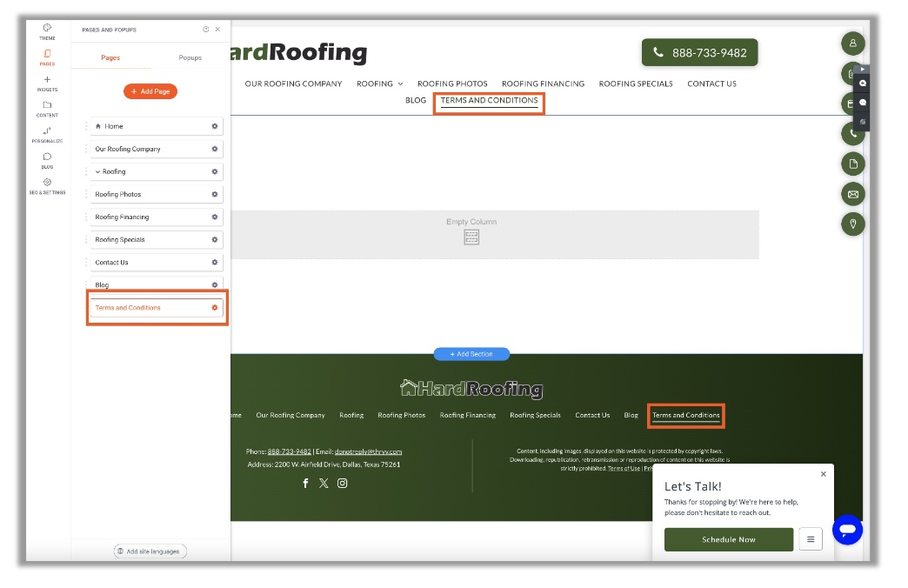The height and width of the screenshot is (588, 908).
Task: Open settings gear for the Roofing page
Action: [214, 171]
